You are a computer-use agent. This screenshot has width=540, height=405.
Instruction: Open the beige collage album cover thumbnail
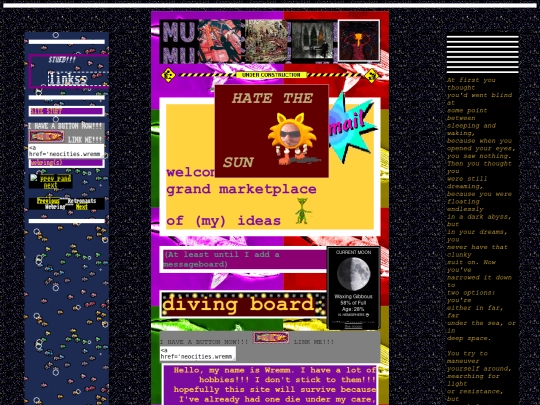click(267, 41)
